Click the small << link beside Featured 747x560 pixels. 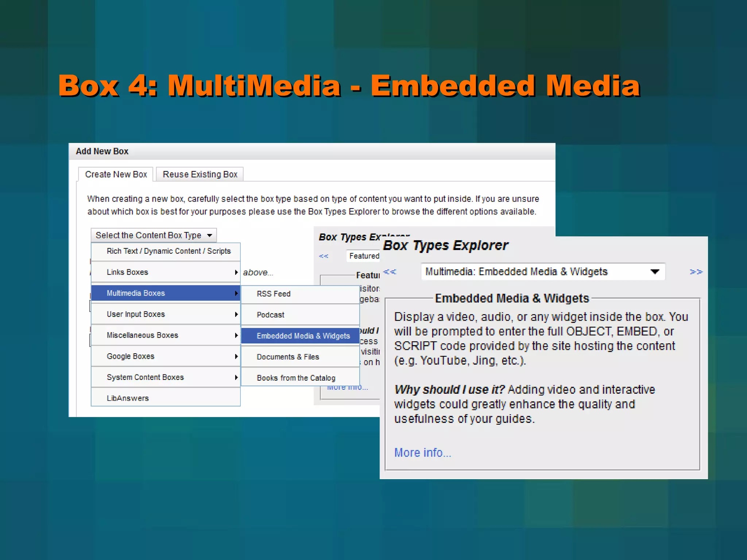(x=324, y=256)
